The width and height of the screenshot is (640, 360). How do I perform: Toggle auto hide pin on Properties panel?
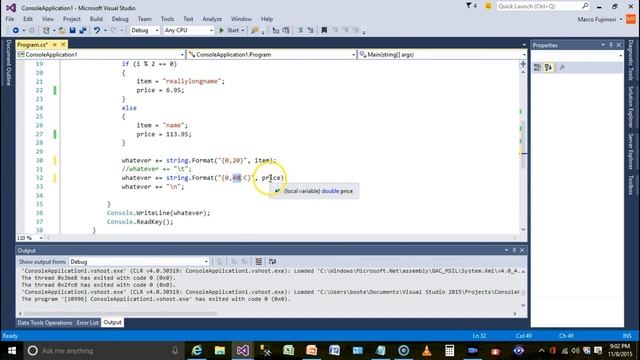coord(611,45)
